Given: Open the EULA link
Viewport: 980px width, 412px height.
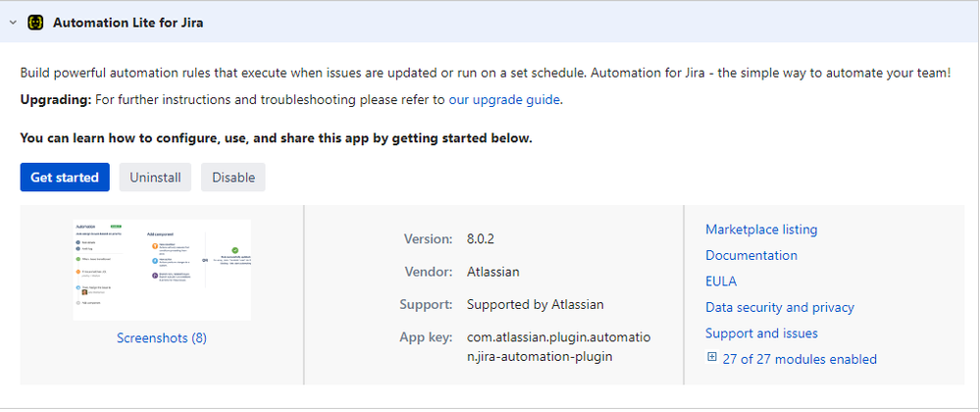Looking at the screenshot, I should coord(721,282).
